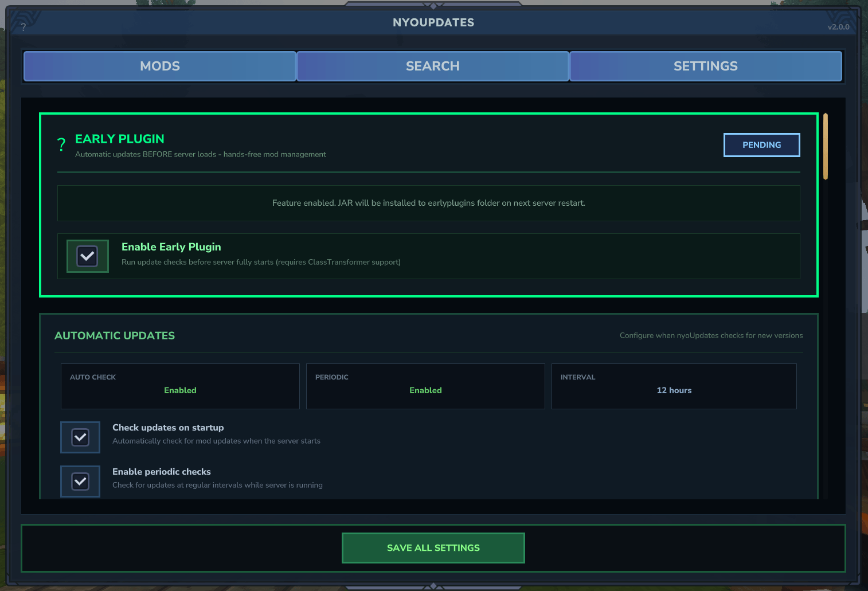Click the Periodic status card
Image resolution: width=868 pixels, height=591 pixels.
click(425, 386)
